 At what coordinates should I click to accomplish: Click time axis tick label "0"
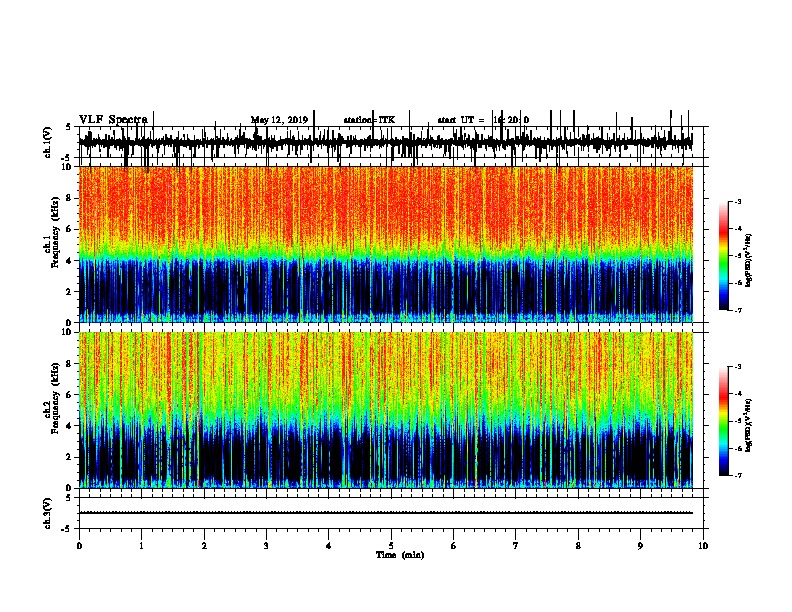(79, 546)
